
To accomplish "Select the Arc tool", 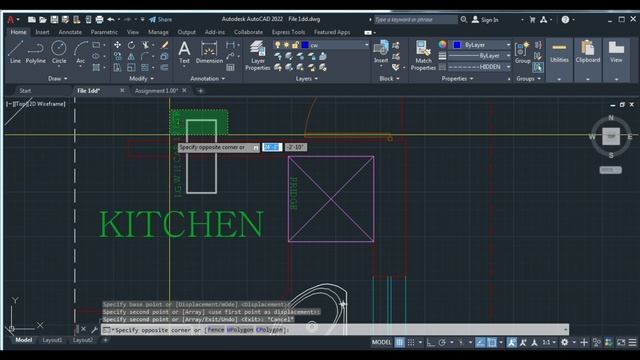I will pyautogui.click(x=81, y=52).
